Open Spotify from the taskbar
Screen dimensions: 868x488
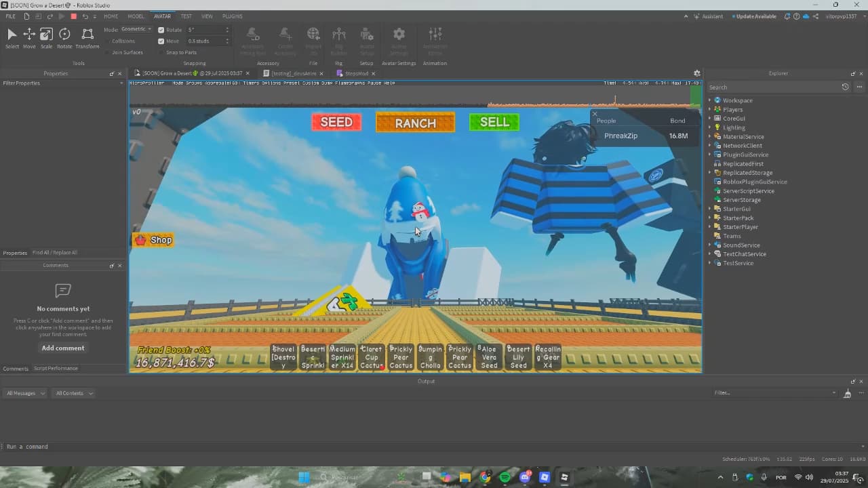(x=505, y=477)
